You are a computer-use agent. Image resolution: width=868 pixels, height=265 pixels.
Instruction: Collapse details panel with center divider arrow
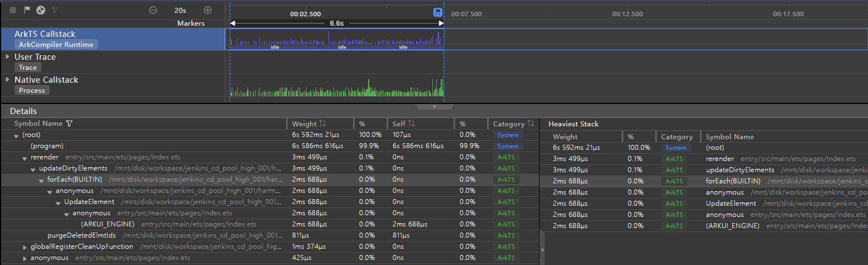click(434, 106)
